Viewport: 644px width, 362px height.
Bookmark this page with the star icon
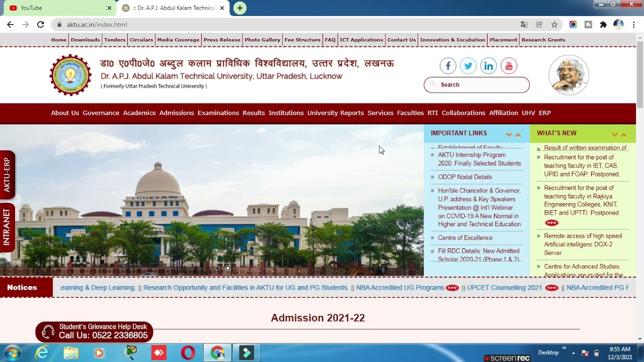coord(554,24)
